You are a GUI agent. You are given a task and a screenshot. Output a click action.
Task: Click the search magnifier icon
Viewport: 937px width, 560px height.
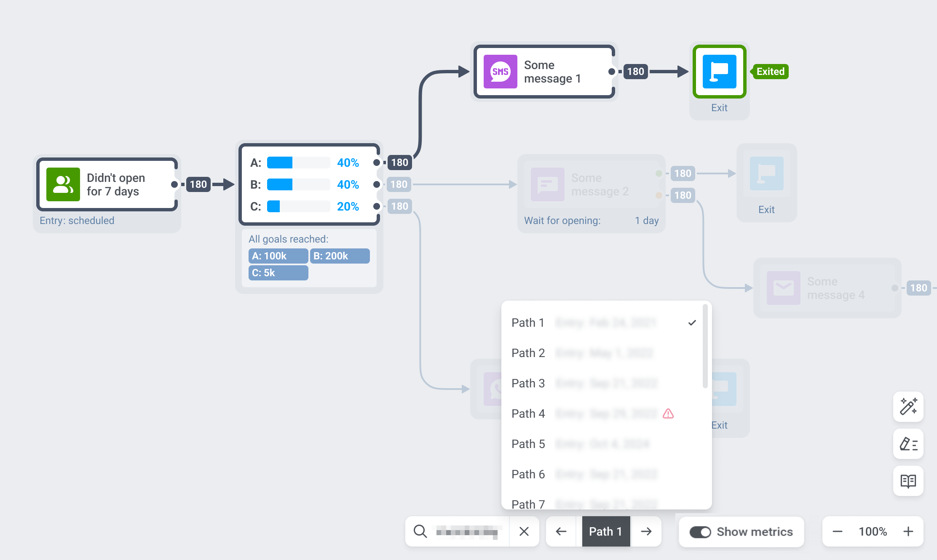tap(420, 531)
